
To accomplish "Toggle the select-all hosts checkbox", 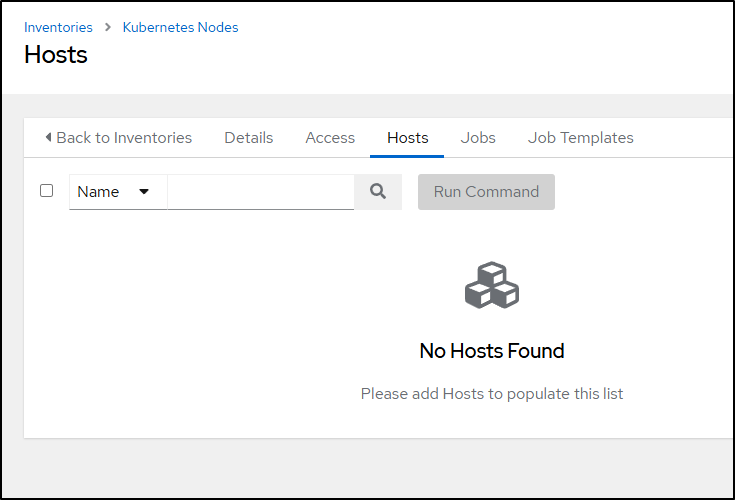I will (46, 191).
